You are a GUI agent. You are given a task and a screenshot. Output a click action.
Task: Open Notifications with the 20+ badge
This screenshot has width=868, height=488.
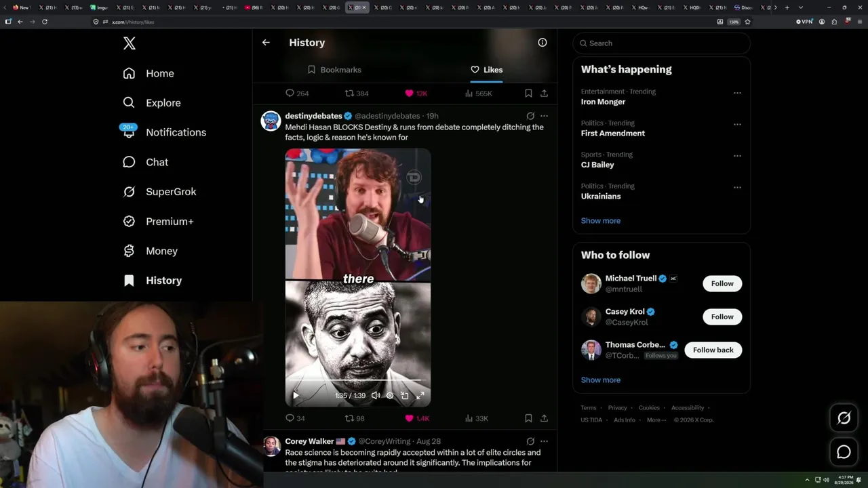pos(164,132)
